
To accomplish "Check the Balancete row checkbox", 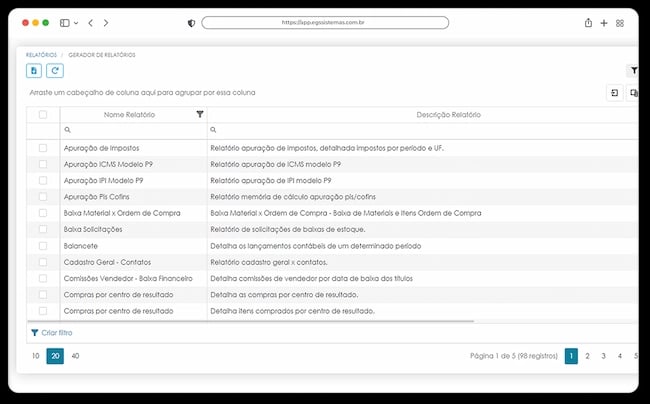I will click(43, 246).
